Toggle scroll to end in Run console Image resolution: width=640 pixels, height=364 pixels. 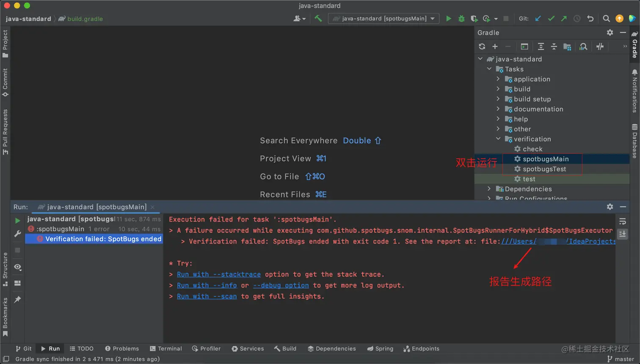tap(622, 234)
